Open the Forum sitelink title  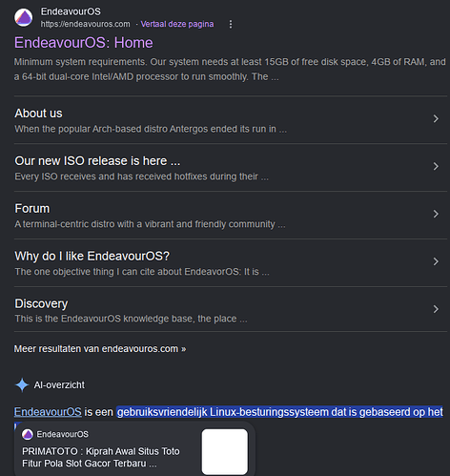point(32,209)
